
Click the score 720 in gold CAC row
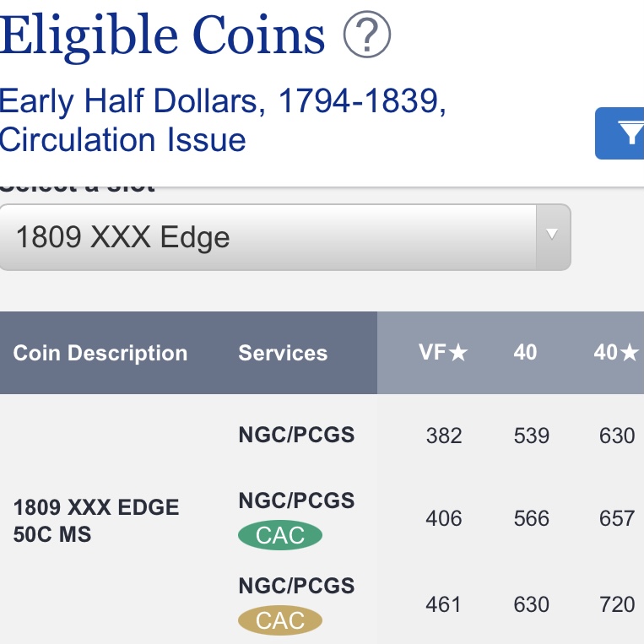tap(617, 604)
